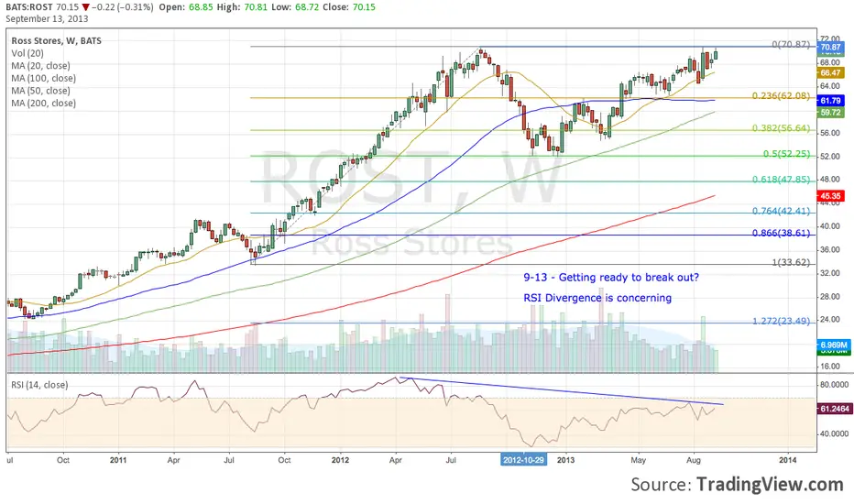854x504 pixels.
Task: Click the -0.22 (-0.31%) change value
Action: (124, 7)
